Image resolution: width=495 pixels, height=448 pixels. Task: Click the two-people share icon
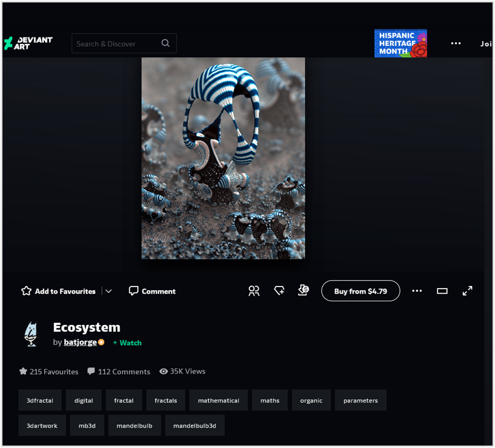pyautogui.click(x=254, y=291)
